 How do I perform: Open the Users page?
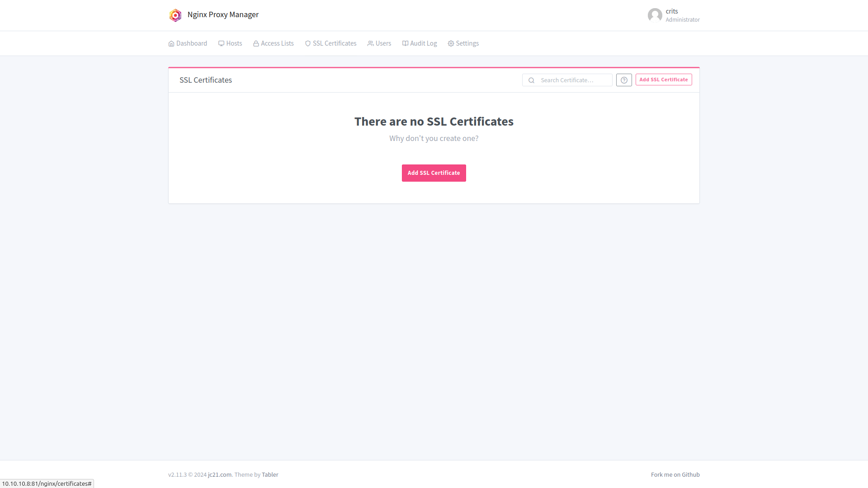(379, 43)
